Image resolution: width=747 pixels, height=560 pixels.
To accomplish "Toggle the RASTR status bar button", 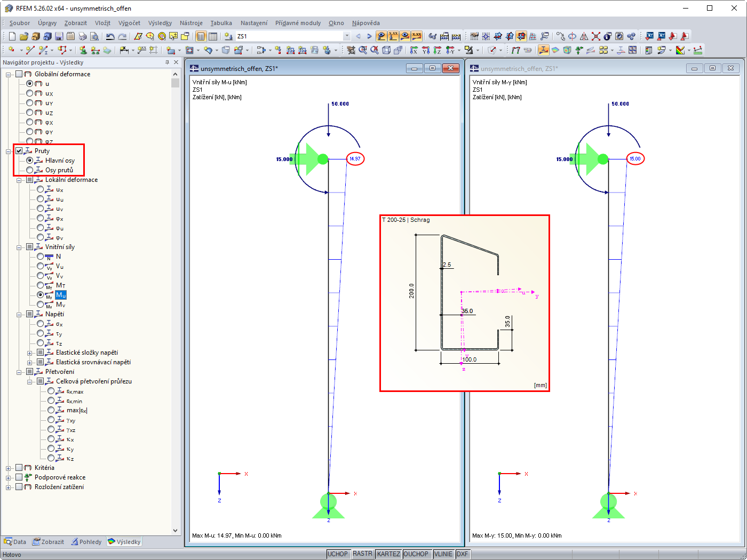I will pyautogui.click(x=363, y=554).
